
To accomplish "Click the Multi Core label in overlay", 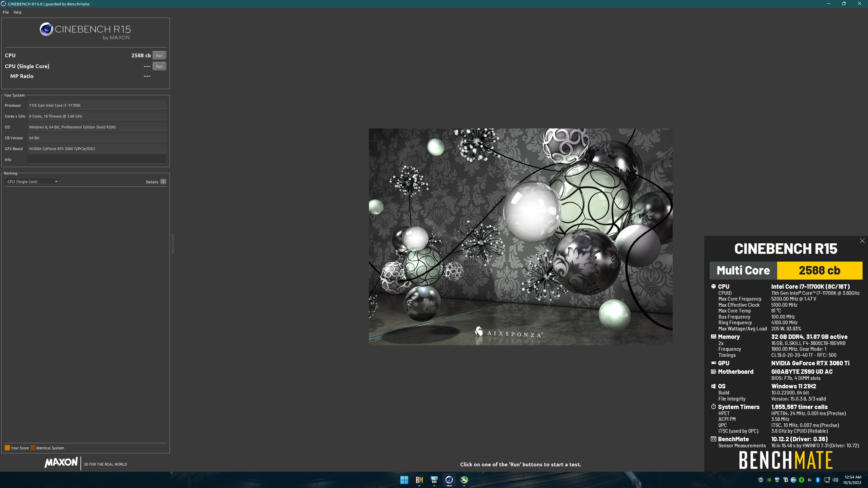I will (743, 270).
